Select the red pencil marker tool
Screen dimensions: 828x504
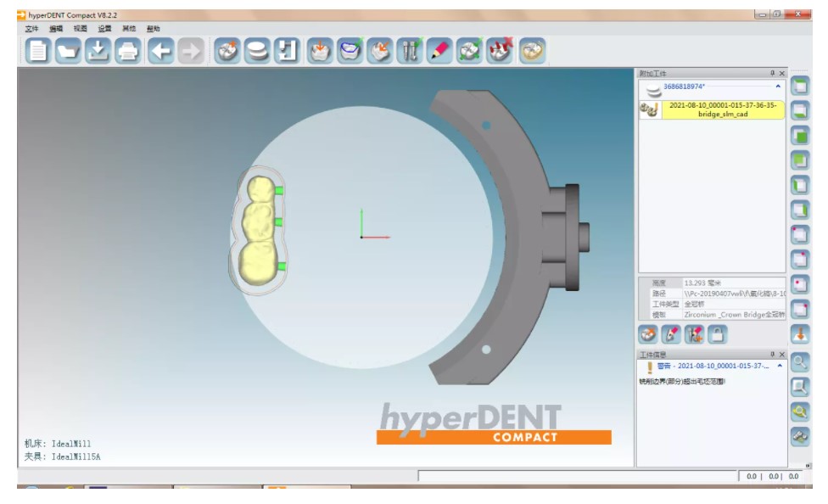(x=439, y=51)
